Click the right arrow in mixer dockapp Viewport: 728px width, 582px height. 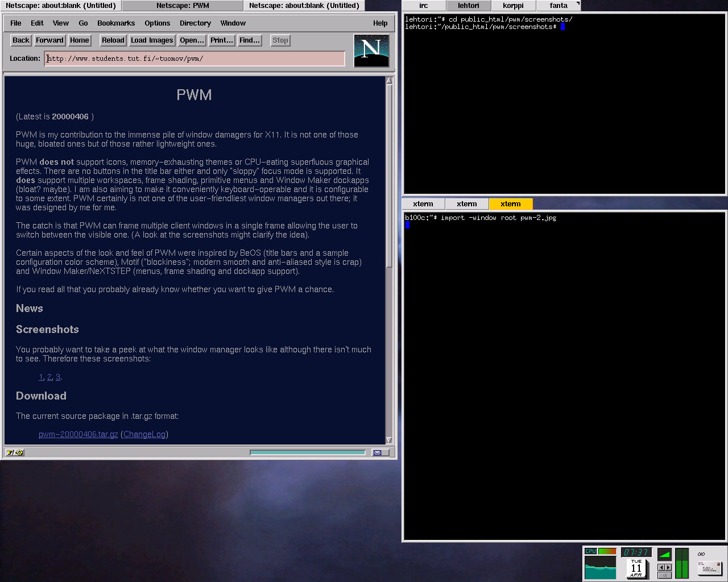click(x=668, y=567)
